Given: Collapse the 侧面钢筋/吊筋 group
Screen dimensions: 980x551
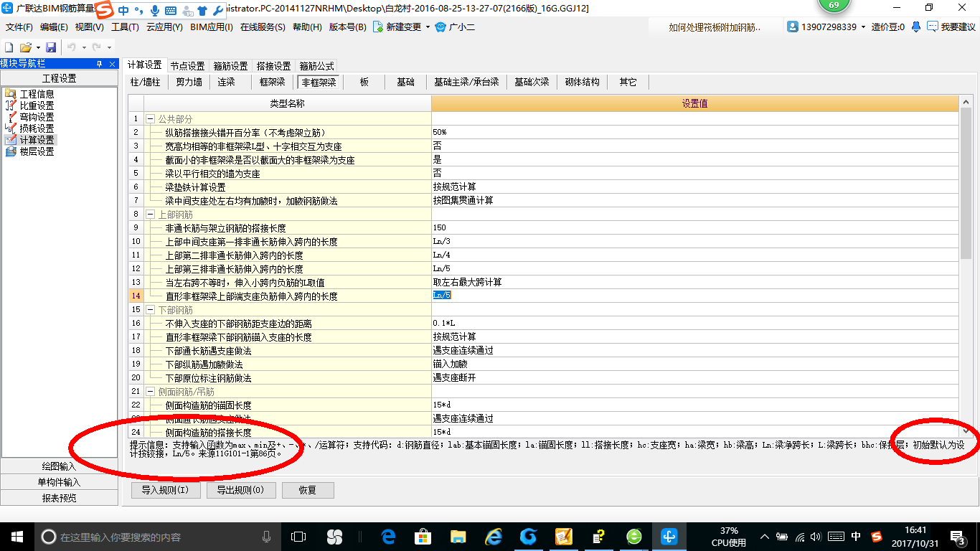Looking at the screenshot, I should 151,391.
